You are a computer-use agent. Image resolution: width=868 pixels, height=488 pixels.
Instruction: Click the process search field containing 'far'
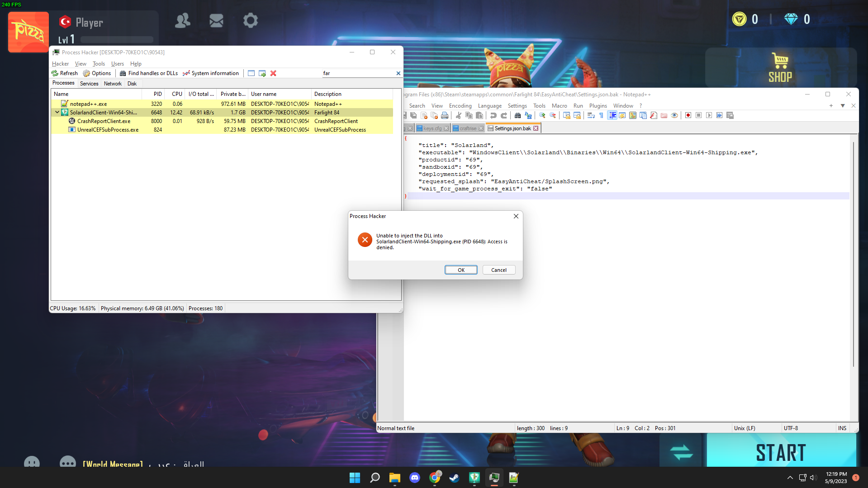pyautogui.click(x=357, y=73)
